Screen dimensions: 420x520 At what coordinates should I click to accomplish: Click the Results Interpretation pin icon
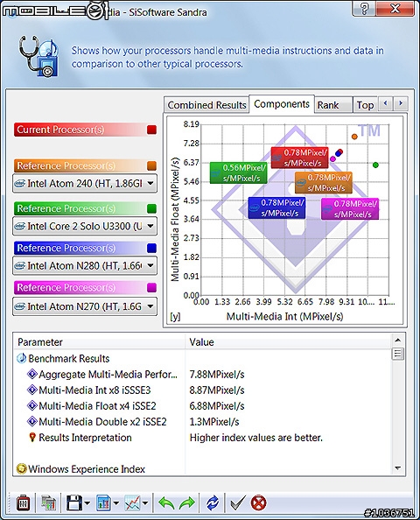[x=32, y=438]
